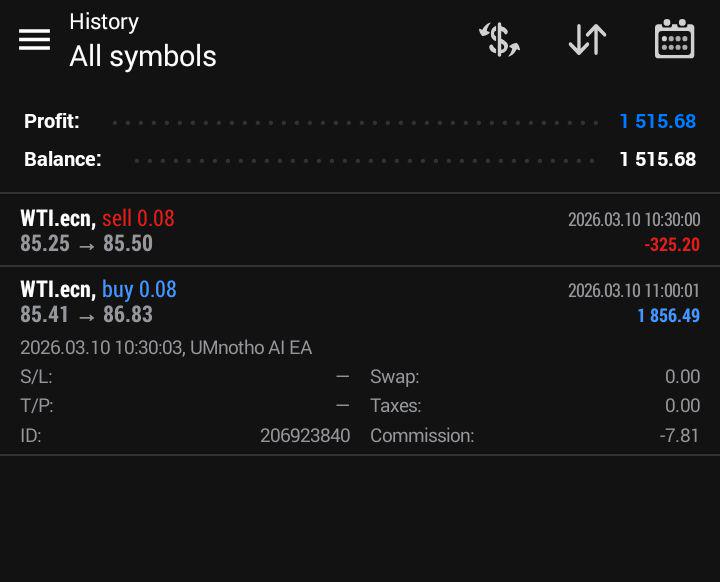The width and height of the screenshot is (720, 582).
Task: Tap the order ID 206923840
Action: pos(305,436)
